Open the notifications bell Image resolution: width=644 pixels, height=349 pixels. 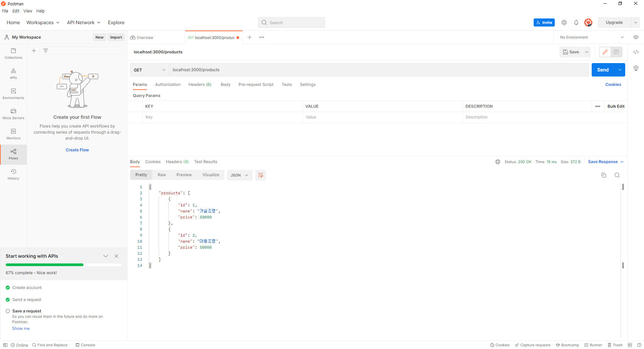pyautogui.click(x=576, y=22)
